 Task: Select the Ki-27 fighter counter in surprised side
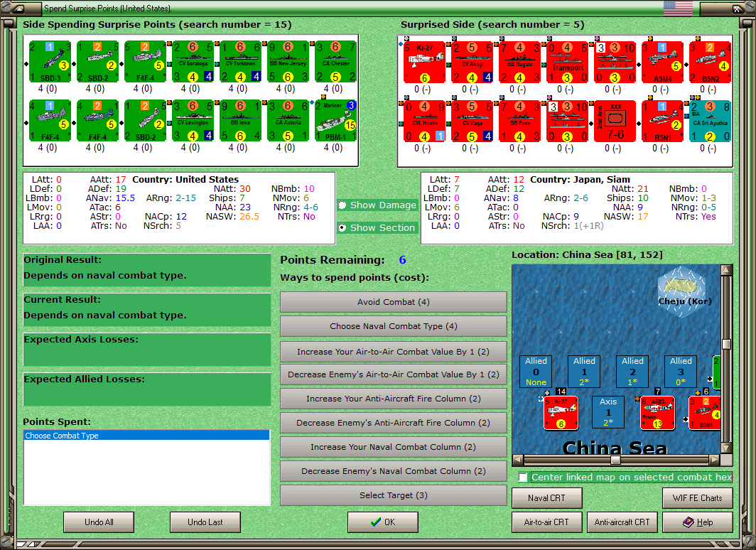click(x=424, y=63)
